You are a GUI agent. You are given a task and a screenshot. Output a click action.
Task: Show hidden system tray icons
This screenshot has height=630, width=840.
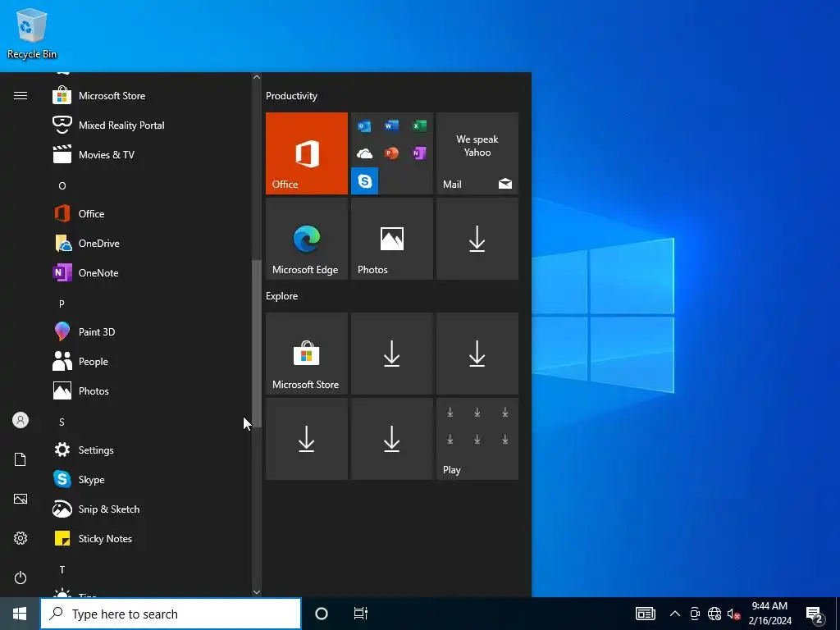pyautogui.click(x=675, y=614)
